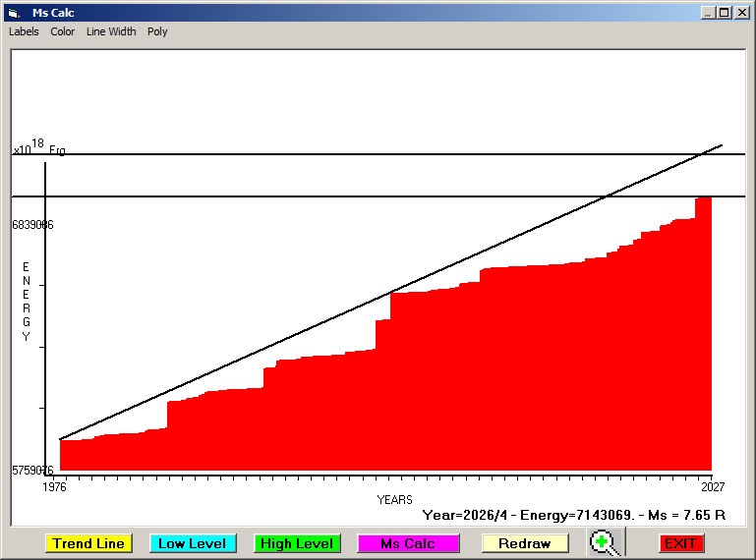Click the magnifying glass zoom-in icon

click(x=607, y=542)
